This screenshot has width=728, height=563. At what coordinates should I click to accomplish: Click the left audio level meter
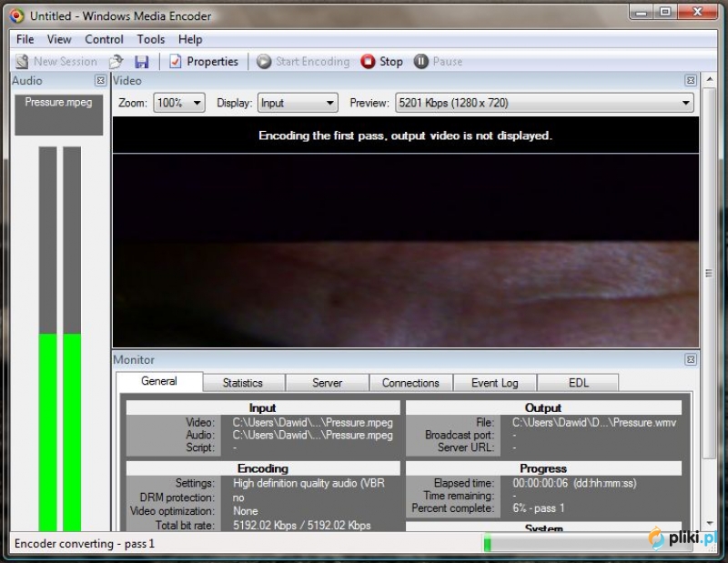[x=48, y=339]
